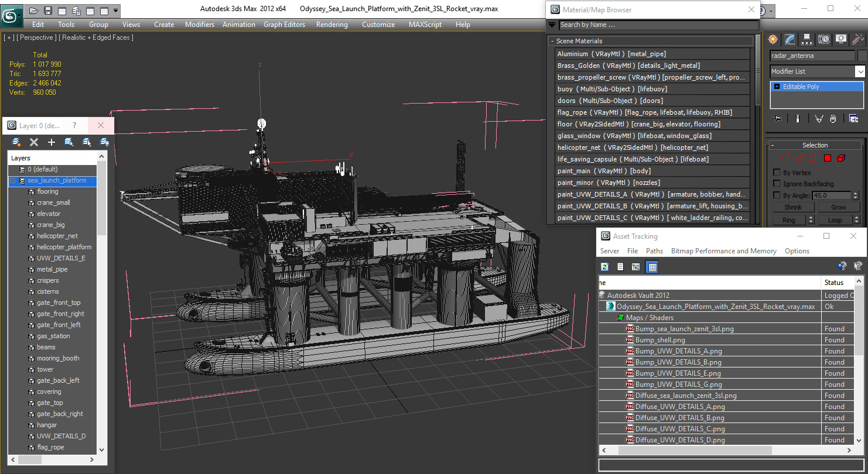This screenshot has width=868, height=474.
Task: Open quick access toolbar customize dropdown arrow
Action: click(x=115, y=11)
